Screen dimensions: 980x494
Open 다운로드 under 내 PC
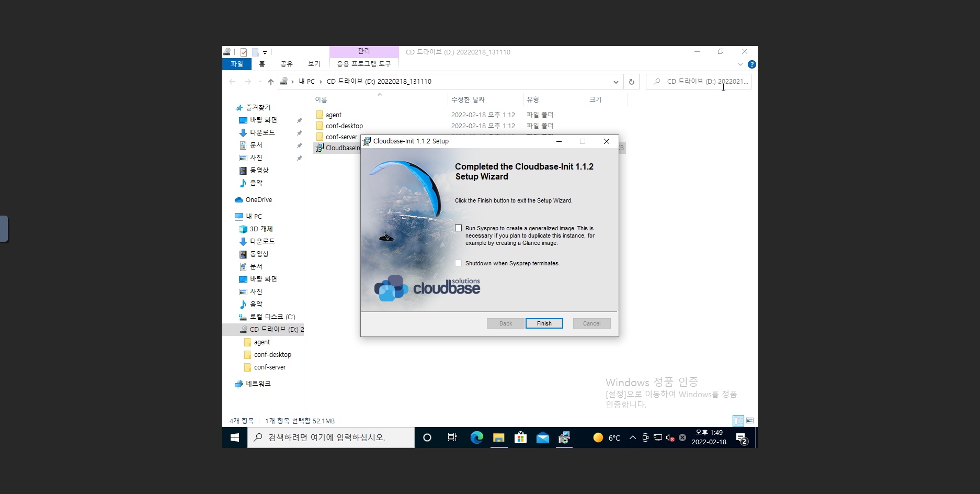click(263, 241)
